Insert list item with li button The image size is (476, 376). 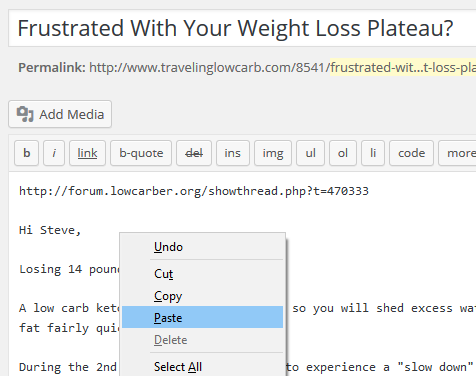tap(373, 153)
